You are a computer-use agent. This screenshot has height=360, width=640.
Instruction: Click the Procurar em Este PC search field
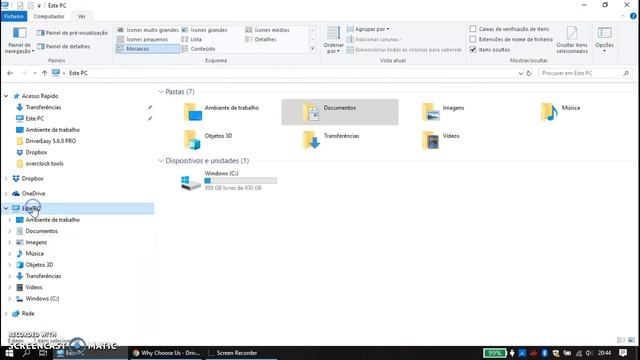tap(585, 73)
